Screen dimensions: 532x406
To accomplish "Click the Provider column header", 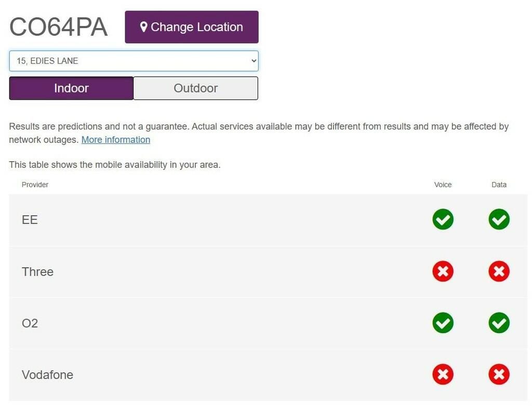I will point(35,185).
